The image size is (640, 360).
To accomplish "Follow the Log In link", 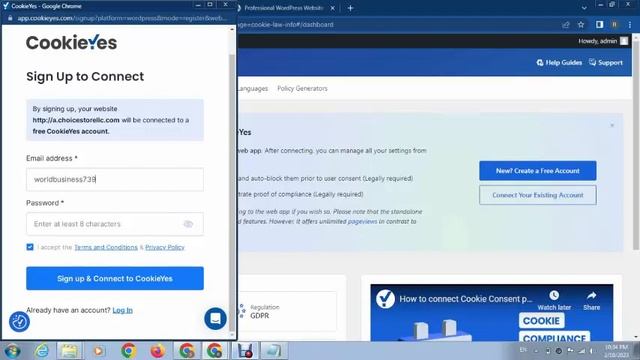I will 122,310.
